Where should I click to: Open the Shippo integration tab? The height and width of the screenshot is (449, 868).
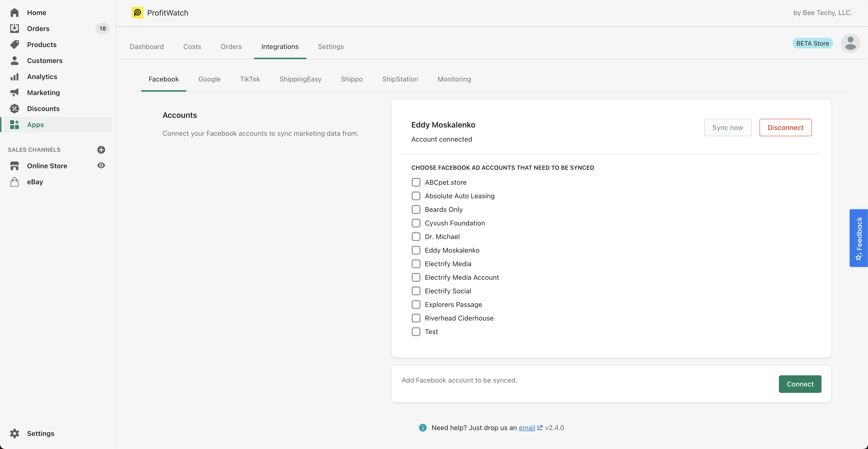[351, 79]
